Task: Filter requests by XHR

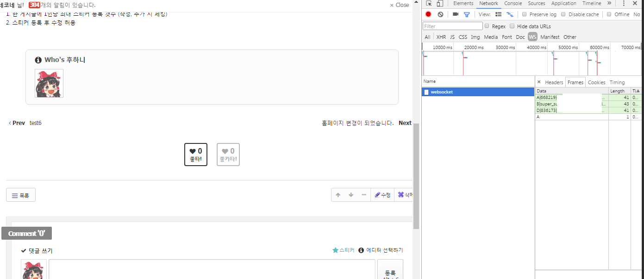Action: [441, 37]
